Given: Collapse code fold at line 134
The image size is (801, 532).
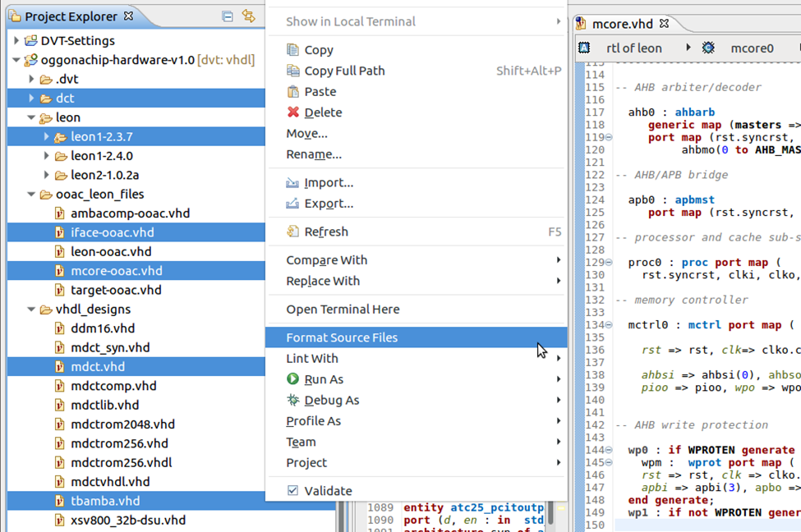Looking at the screenshot, I should point(609,325).
